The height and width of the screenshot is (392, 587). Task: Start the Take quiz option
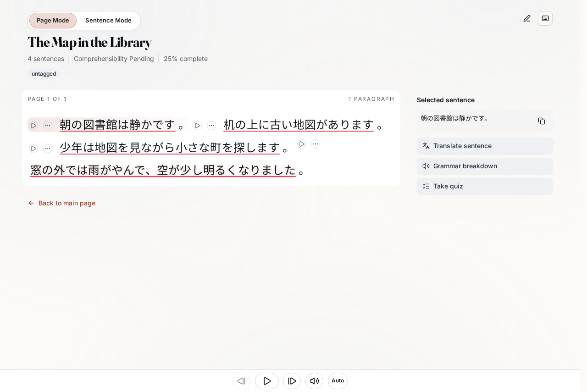(x=485, y=186)
